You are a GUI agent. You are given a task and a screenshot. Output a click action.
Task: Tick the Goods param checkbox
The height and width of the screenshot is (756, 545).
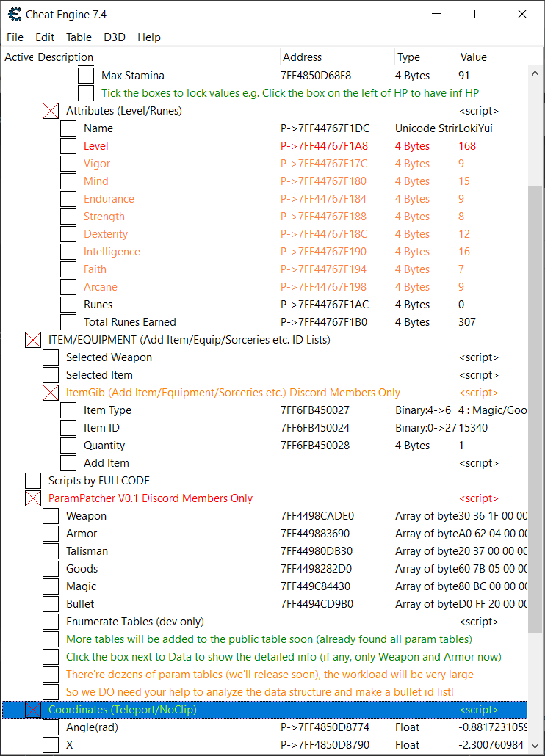(x=51, y=569)
